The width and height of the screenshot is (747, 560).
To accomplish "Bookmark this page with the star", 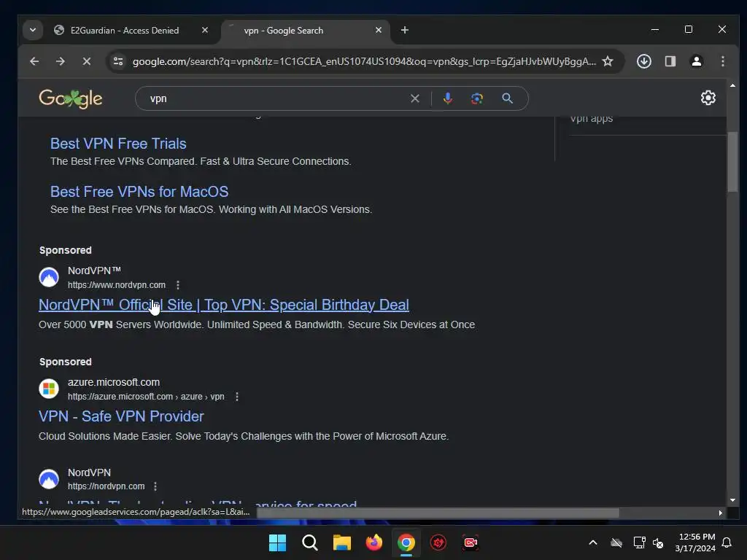I will click(x=608, y=61).
